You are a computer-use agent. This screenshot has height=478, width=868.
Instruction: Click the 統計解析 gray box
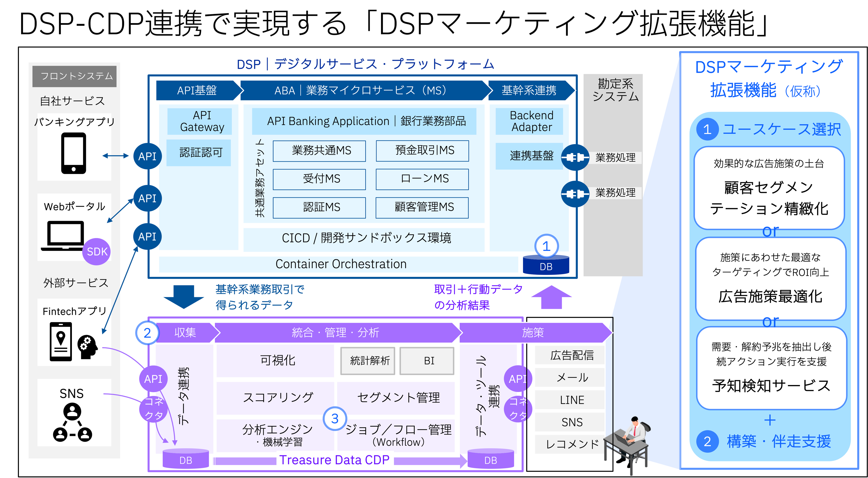(368, 361)
